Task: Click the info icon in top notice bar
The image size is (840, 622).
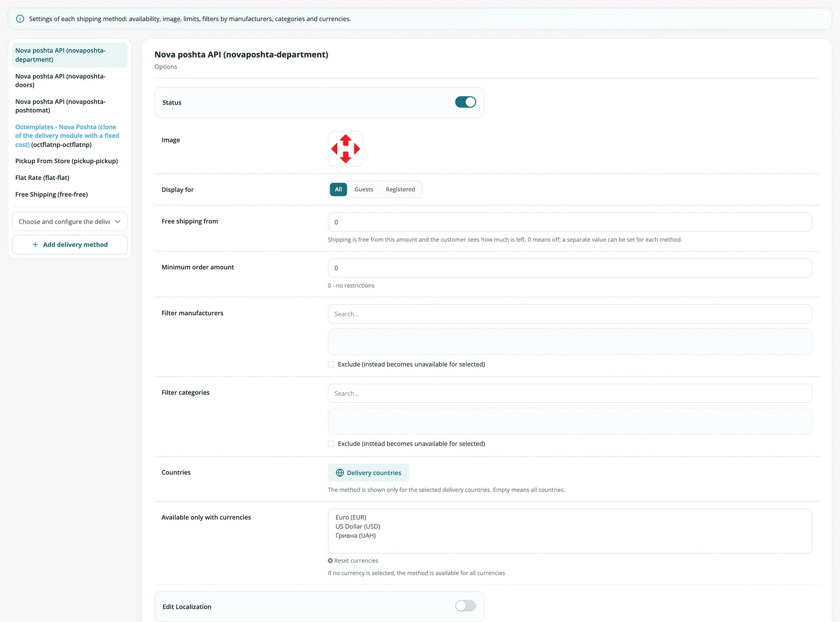Action: click(x=20, y=19)
